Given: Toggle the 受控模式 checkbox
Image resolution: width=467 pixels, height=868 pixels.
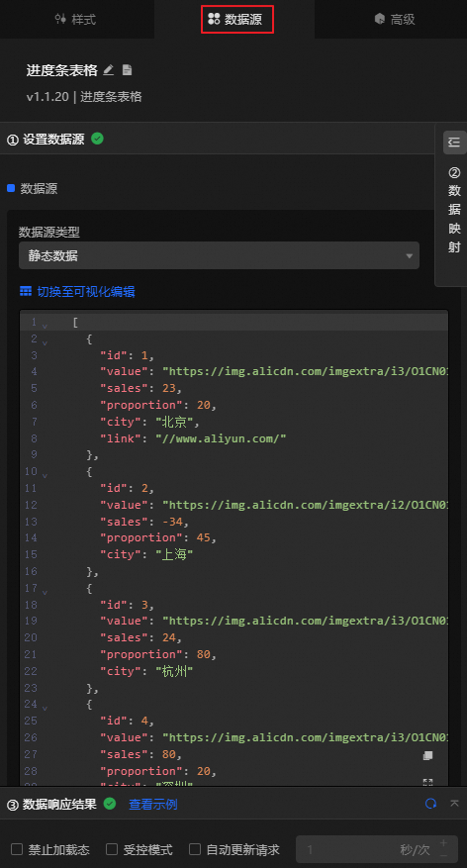Looking at the screenshot, I should pyautogui.click(x=112, y=849).
